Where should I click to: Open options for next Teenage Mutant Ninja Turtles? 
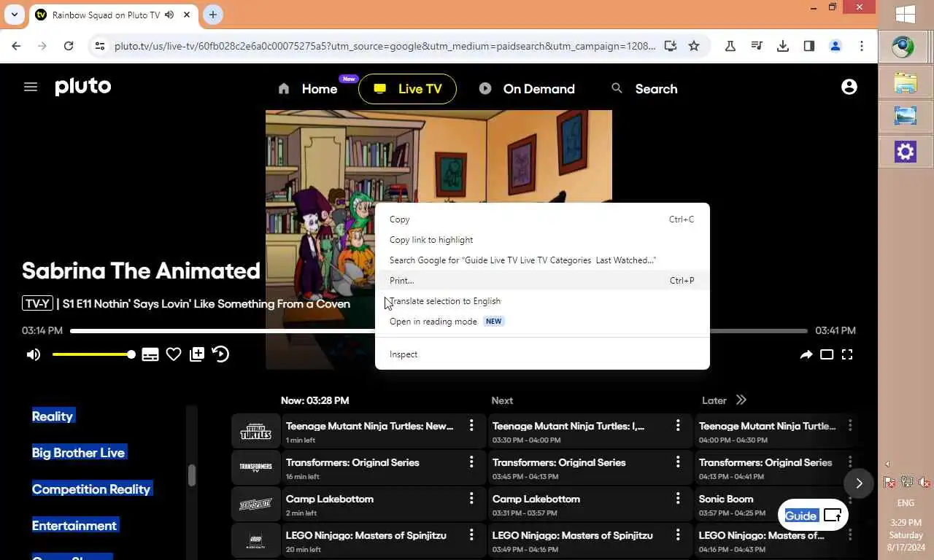coord(678,425)
